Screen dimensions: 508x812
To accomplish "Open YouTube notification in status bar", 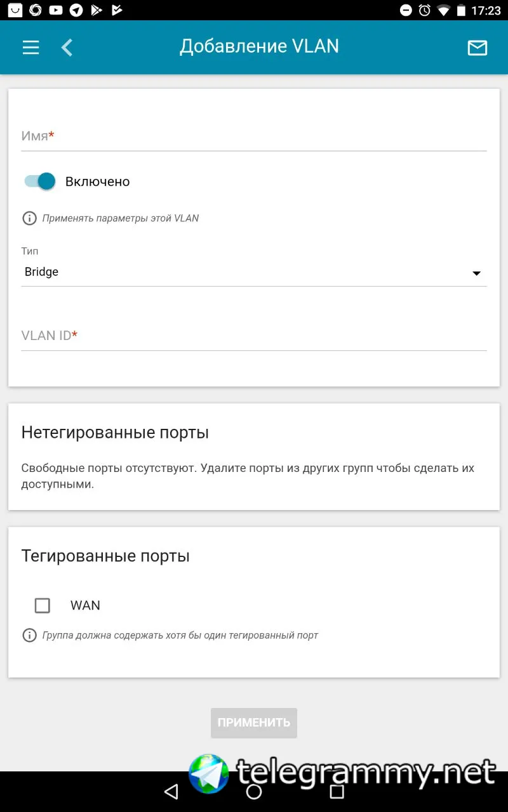I will coord(56,10).
